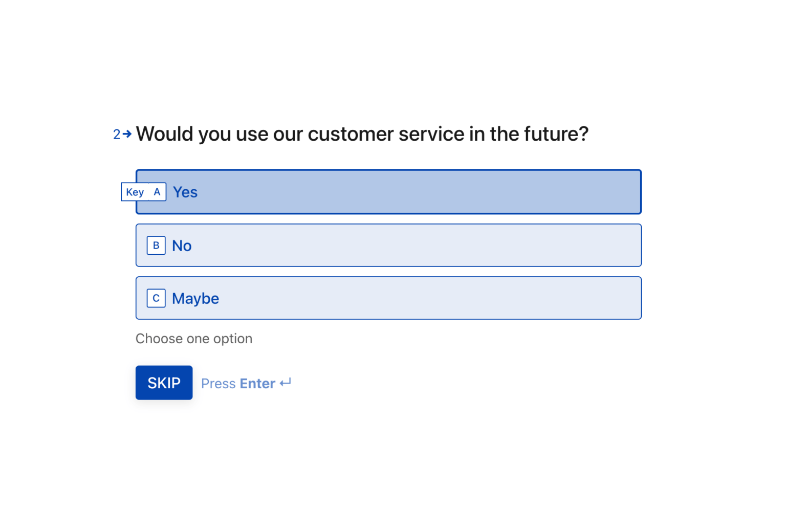Screen dimensions: 786x532
Task: Select the highlighted Yes option row
Action: click(x=388, y=191)
